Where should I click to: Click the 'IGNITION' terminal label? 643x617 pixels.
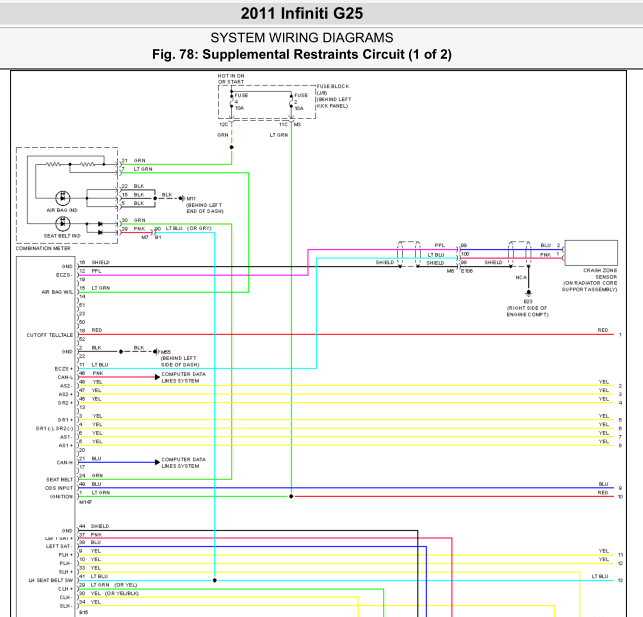click(61, 497)
